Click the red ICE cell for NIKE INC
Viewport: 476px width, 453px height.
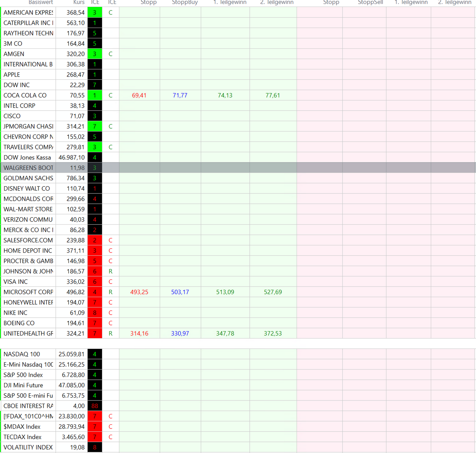pos(95,313)
